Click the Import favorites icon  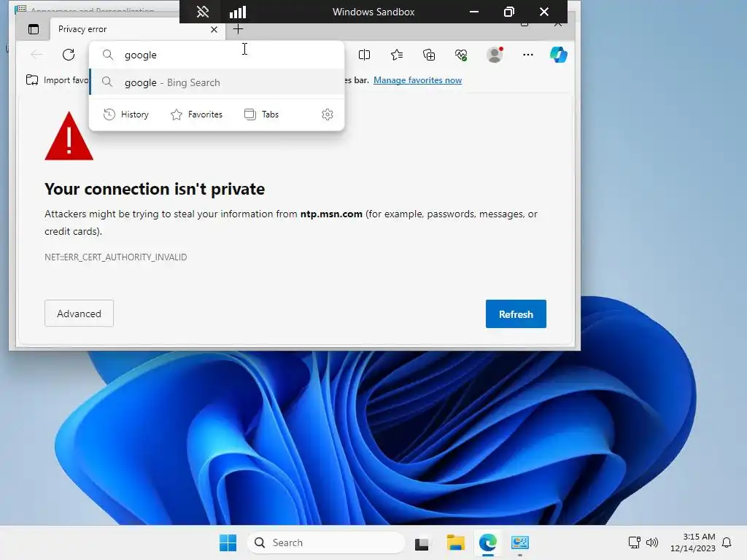[x=32, y=80]
